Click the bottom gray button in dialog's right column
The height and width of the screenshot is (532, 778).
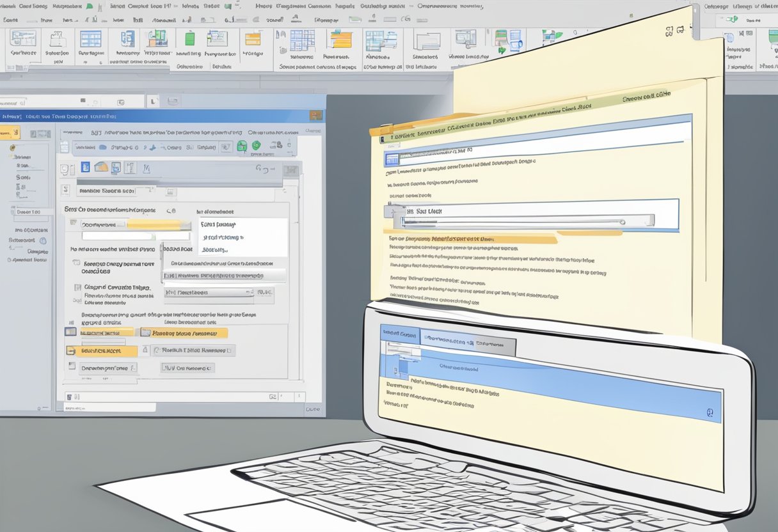[x=187, y=368]
